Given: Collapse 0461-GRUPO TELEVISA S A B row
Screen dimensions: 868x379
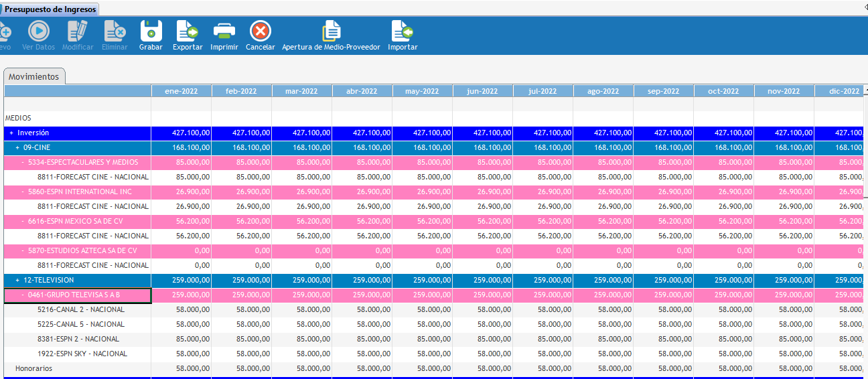Looking at the screenshot, I should click(23, 295).
